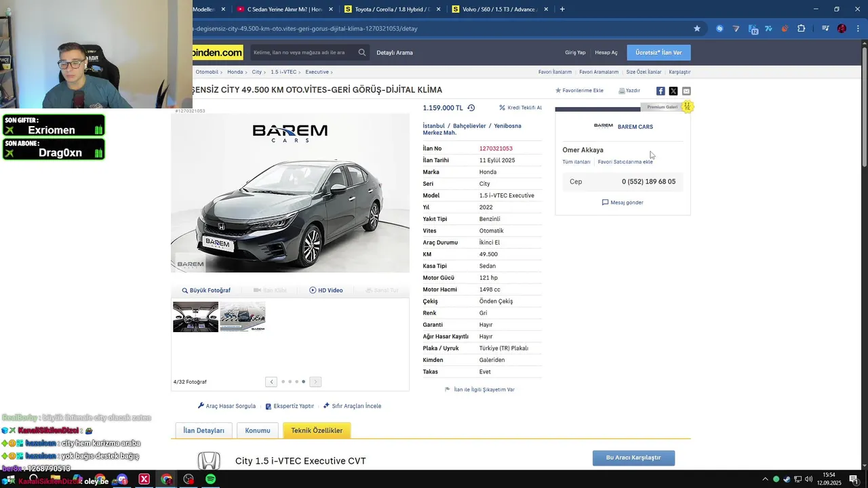
Task: Open Spotify from the taskbar
Action: point(211,479)
